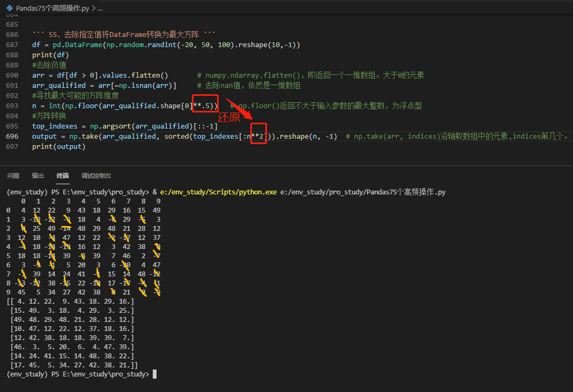
Task: Click line number 697 in the gutter
Action: (12, 146)
